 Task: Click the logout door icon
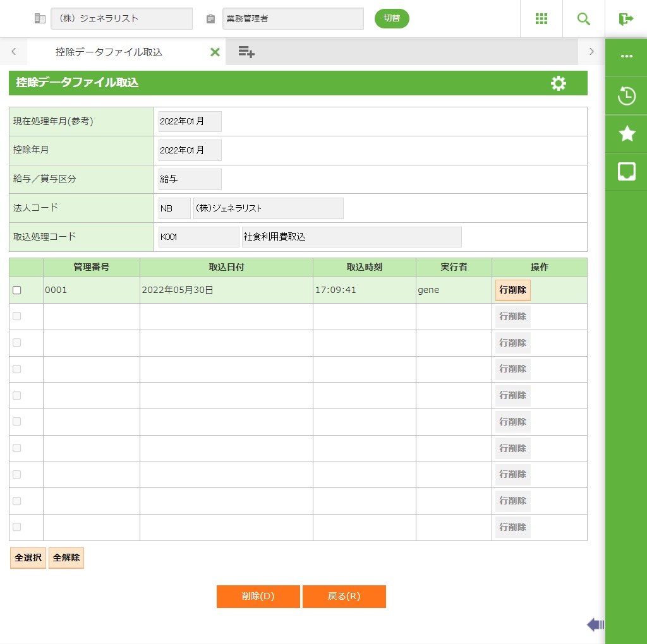(x=626, y=19)
